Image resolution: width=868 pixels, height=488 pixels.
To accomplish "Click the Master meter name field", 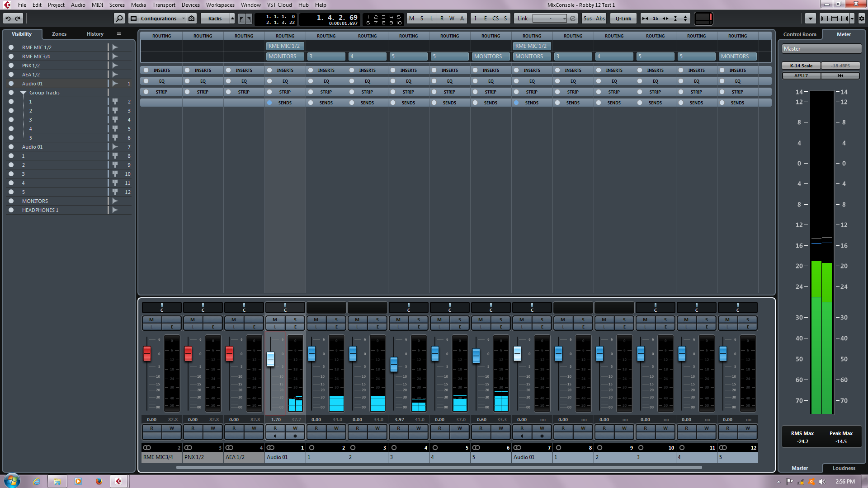I will pyautogui.click(x=821, y=49).
